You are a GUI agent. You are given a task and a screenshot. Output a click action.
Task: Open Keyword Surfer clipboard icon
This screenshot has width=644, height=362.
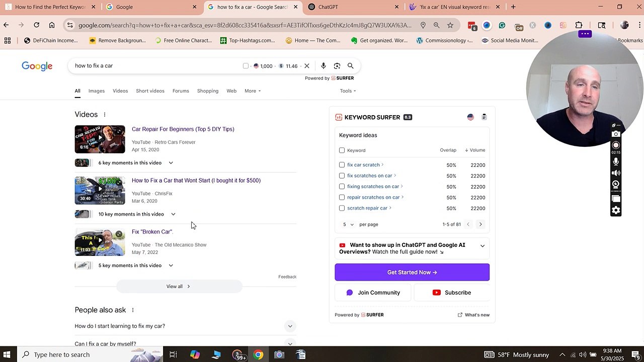484,117
